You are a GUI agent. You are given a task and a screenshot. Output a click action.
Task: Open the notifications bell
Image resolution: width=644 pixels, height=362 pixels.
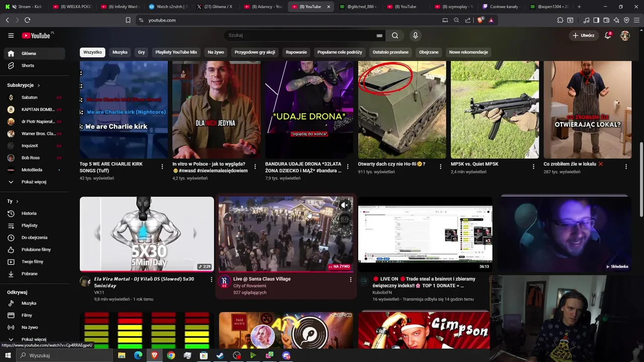pos(608,35)
